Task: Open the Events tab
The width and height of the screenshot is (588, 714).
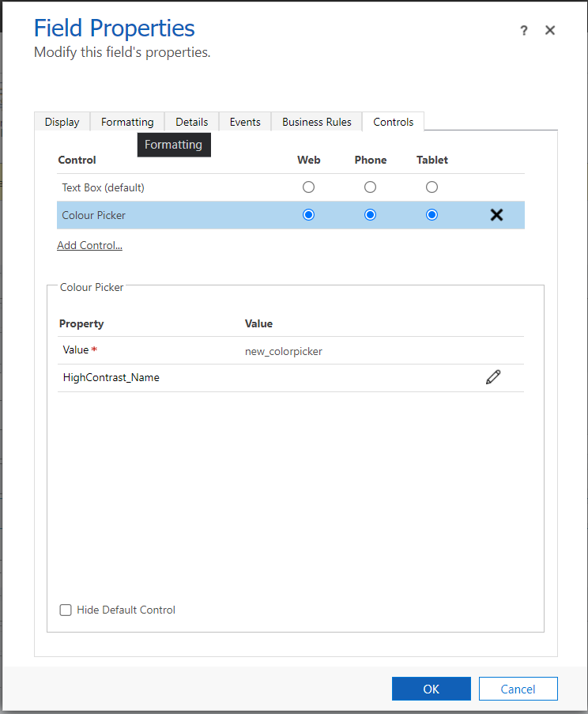Action: click(x=245, y=122)
